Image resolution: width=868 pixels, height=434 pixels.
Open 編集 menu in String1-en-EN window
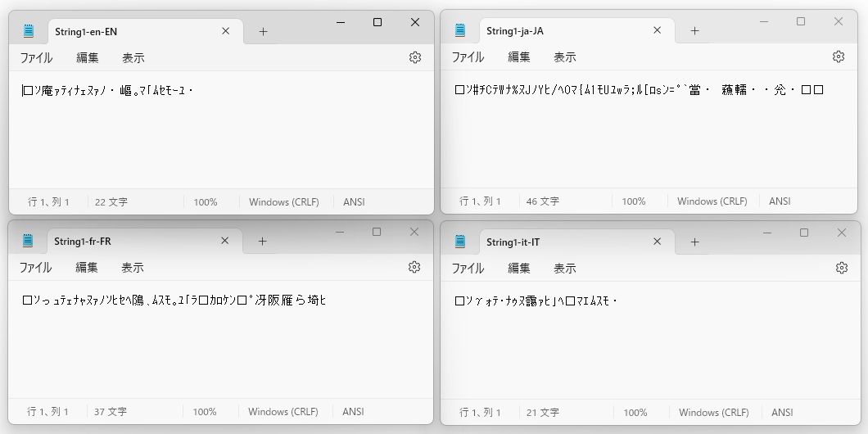click(x=87, y=57)
